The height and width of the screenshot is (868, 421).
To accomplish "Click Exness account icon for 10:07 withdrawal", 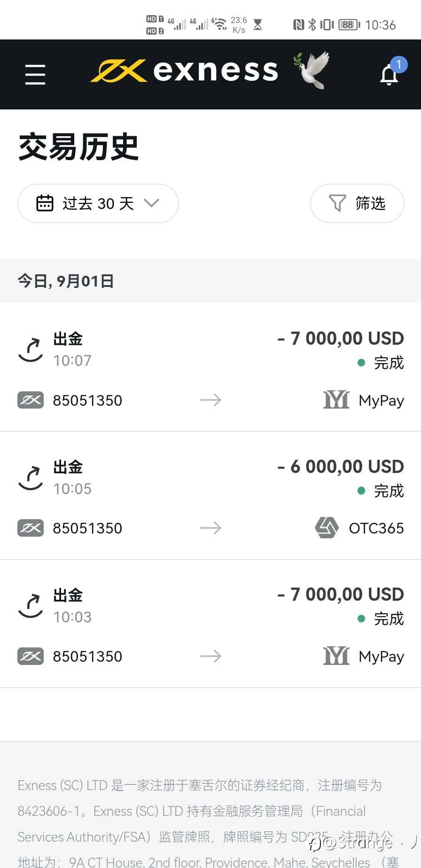I will click(x=31, y=400).
